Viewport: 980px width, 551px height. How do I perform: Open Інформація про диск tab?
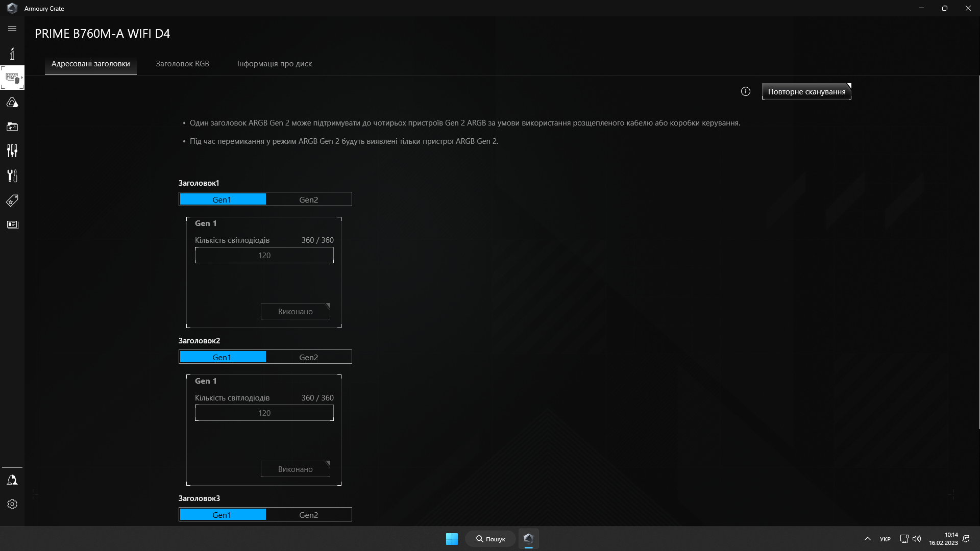click(274, 64)
